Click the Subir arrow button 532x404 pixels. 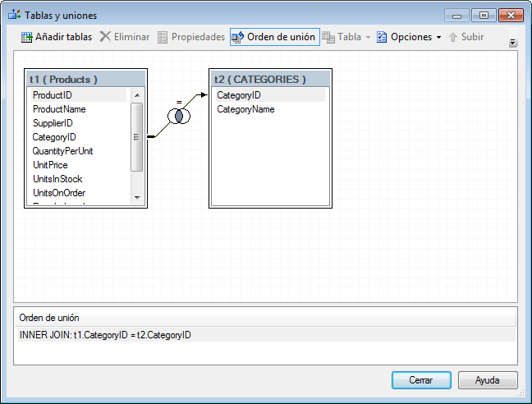click(x=465, y=37)
